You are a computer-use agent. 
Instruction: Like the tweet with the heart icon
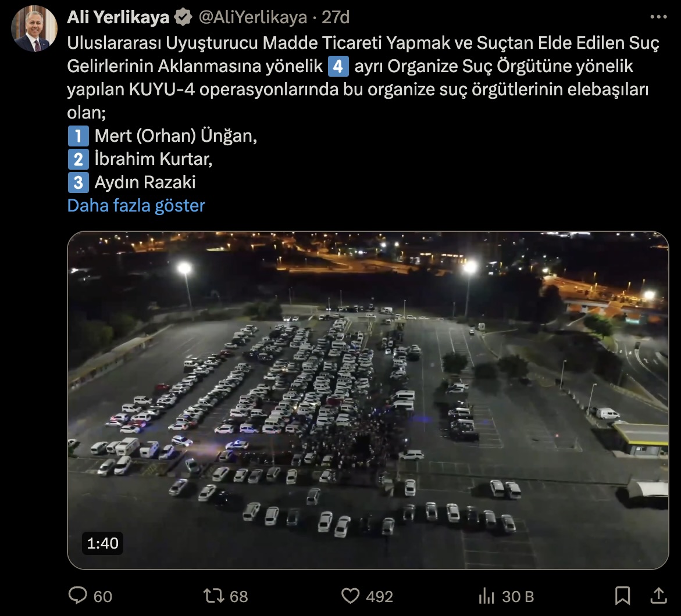point(350,596)
